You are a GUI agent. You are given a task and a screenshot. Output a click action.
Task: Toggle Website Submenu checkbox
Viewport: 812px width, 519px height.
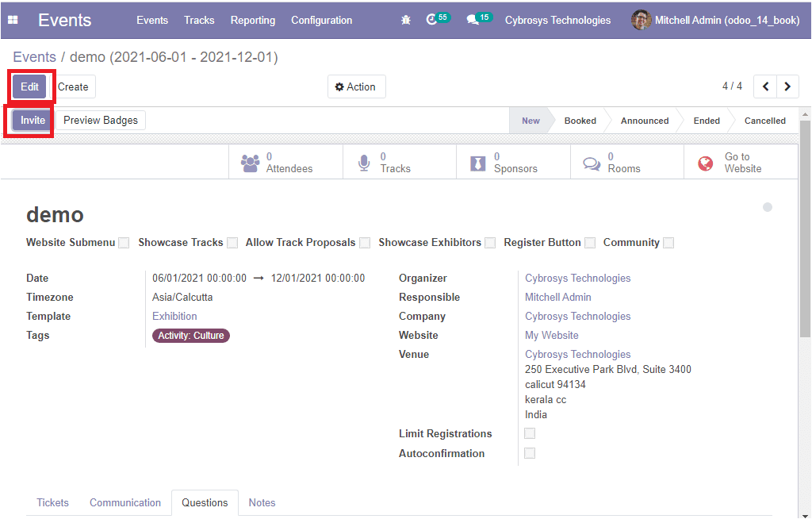coord(124,243)
